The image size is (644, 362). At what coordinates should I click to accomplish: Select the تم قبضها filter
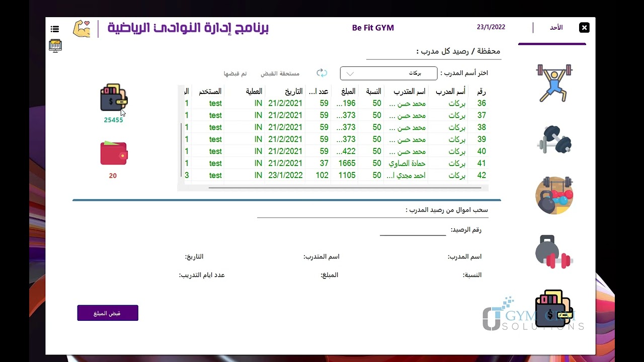(x=235, y=73)
